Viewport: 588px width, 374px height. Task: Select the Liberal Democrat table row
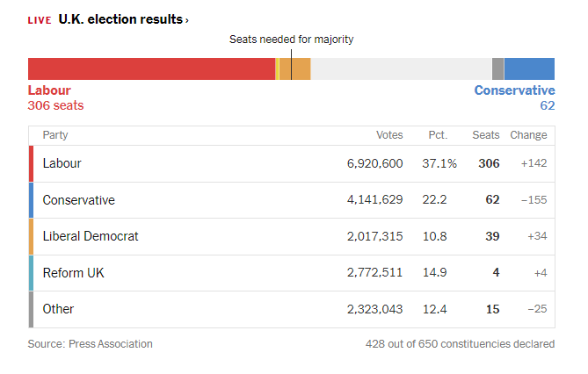click(x=292, y=236)
